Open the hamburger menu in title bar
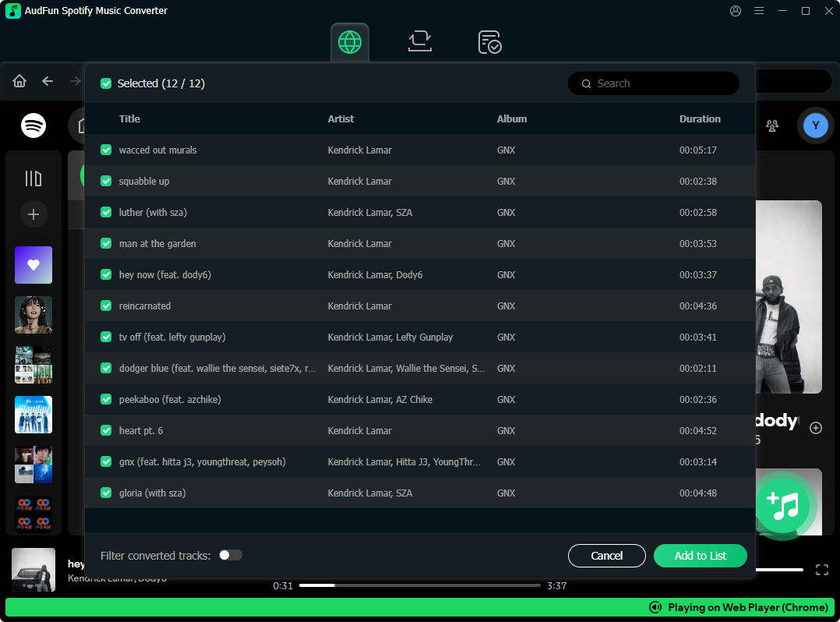This screenshot has height=622, width=840. [759, 11]
